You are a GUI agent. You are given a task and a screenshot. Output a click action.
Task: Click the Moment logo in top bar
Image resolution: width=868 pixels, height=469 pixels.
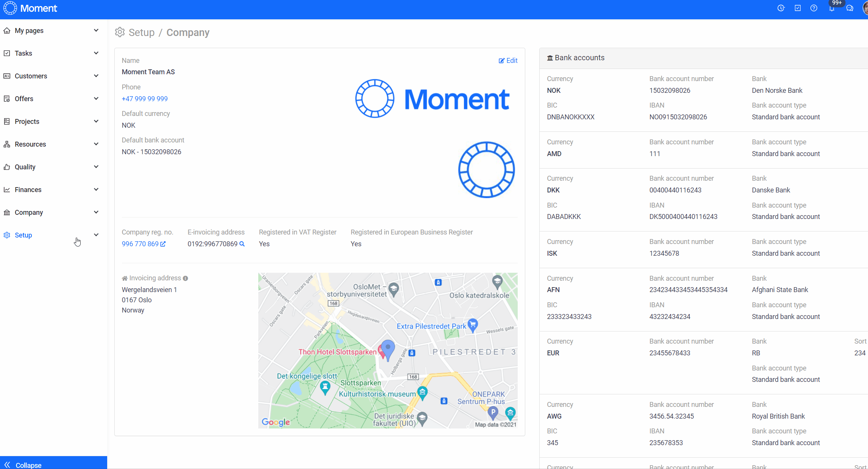click(x=30, y=8)
